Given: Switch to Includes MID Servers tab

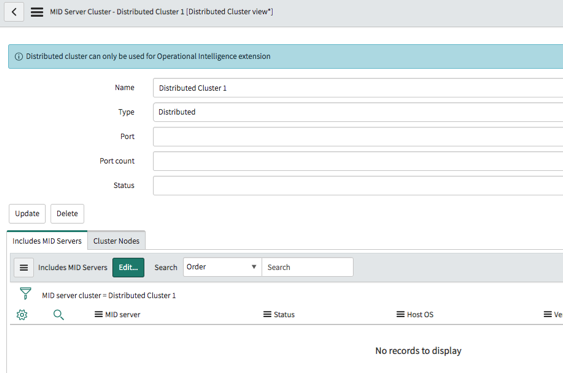Looking at the screenshot, I should point(47,241).
